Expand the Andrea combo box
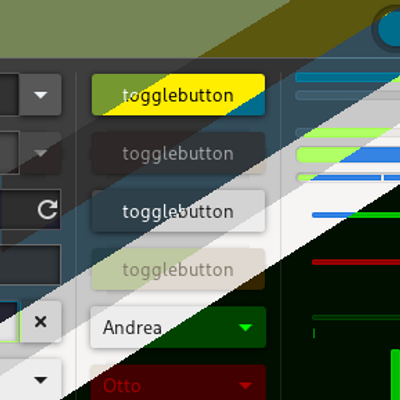Viewport: 400px width, 400px height. [178, 327]
